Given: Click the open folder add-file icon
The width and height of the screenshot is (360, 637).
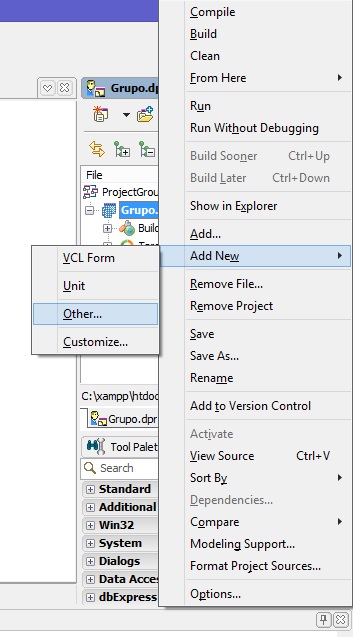Looking at the screenshot, I should click(x=145, y=115).
